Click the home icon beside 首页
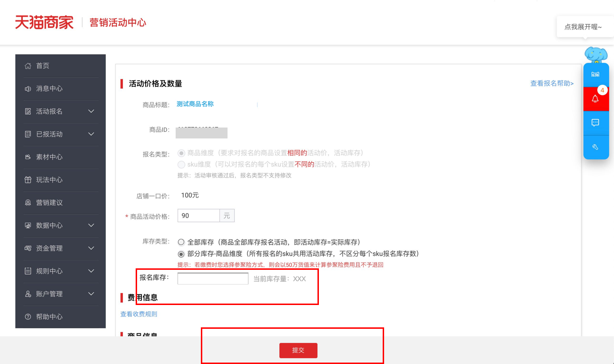This screenshot has height=364, width=614. pyautogui.click(x=28, y=66)
